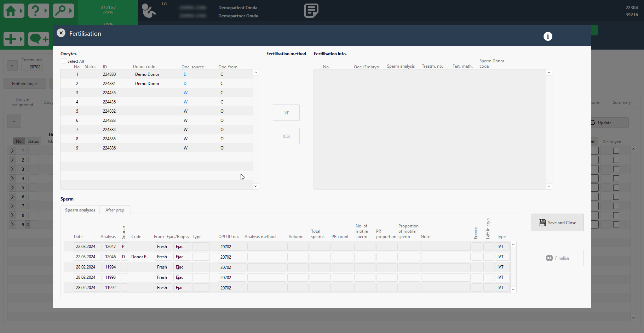
Task: Click the equals button beside Treatm. no.
Action: point(12,66)
